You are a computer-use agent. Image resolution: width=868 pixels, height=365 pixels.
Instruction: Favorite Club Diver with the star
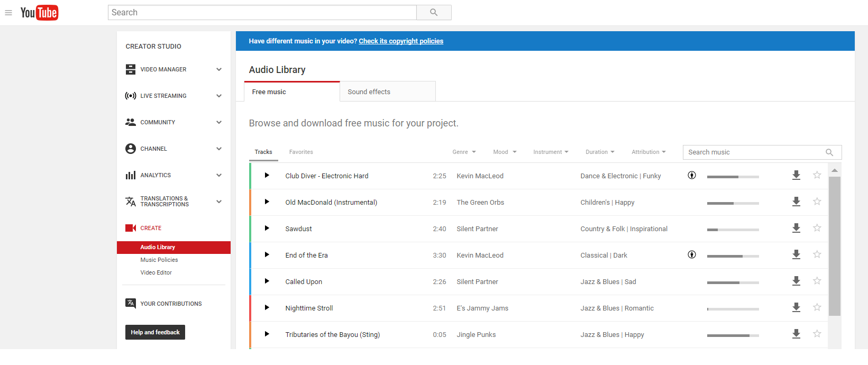point(817,175)
